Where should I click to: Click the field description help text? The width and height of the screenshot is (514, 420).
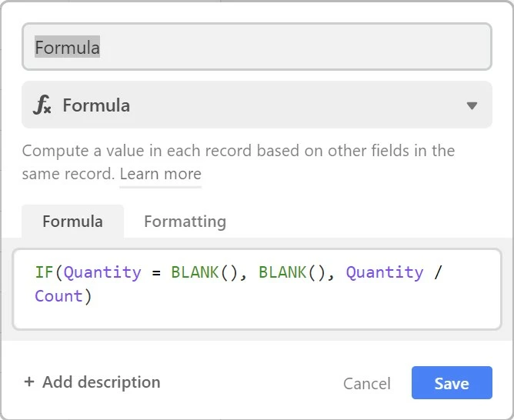click(238, 152)
